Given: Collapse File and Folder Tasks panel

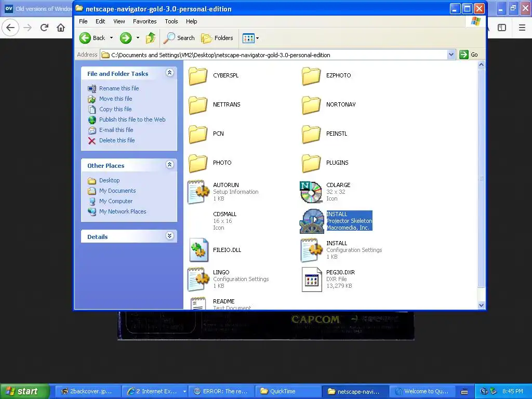Looking at the screenshot, I should [x=170, y=73].
